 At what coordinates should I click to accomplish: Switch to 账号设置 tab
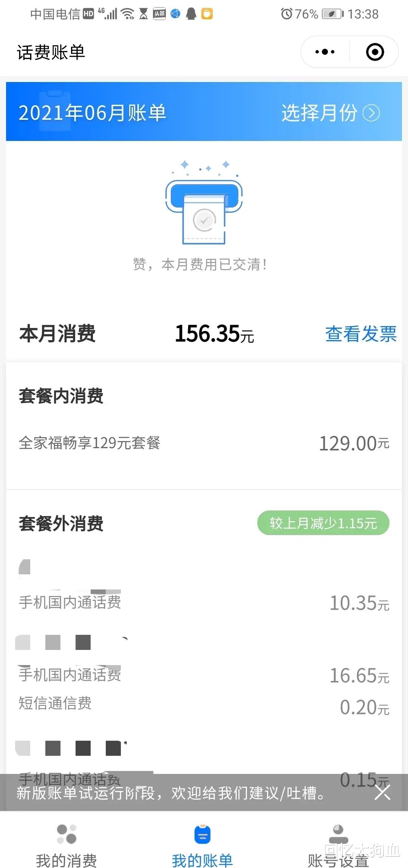coord(338,860)
